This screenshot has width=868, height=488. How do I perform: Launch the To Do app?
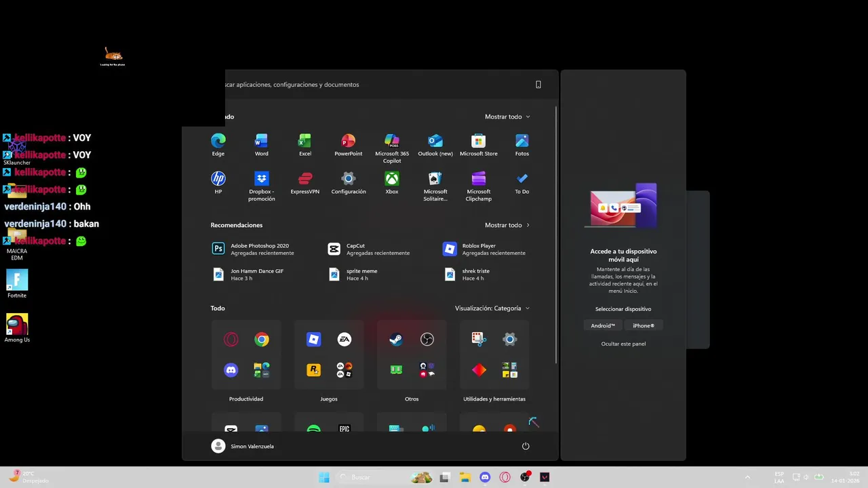[521, 183]
